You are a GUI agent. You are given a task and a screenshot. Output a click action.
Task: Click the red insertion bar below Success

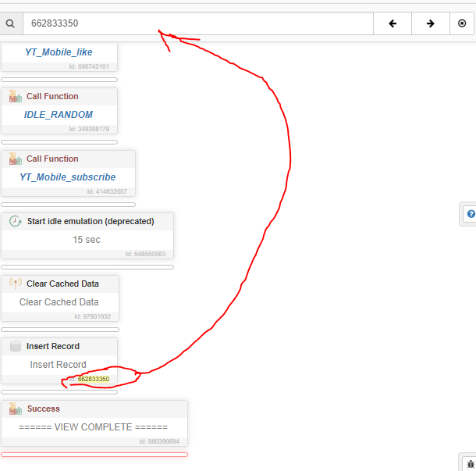coord(94,454)
